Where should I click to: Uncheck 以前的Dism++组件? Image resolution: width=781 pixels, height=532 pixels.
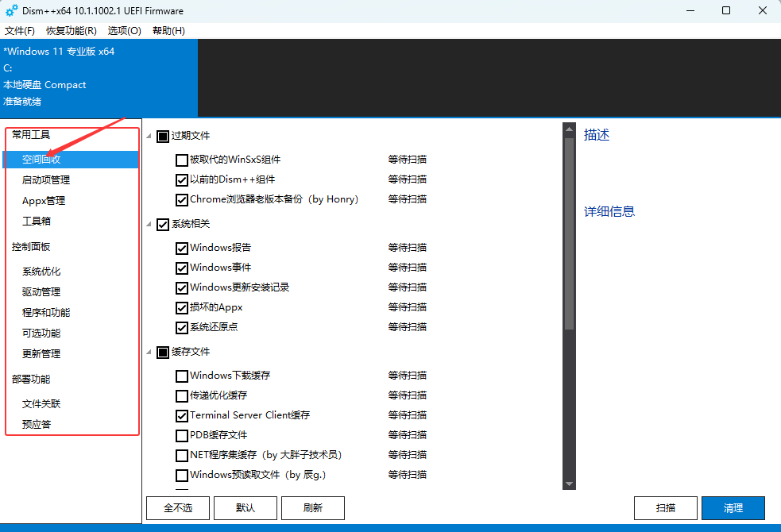(x=182, y=179)
